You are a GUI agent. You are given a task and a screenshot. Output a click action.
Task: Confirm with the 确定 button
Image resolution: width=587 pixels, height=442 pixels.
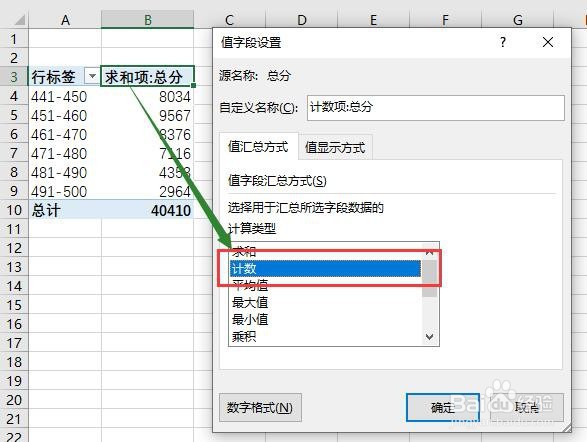pos(443,408)
